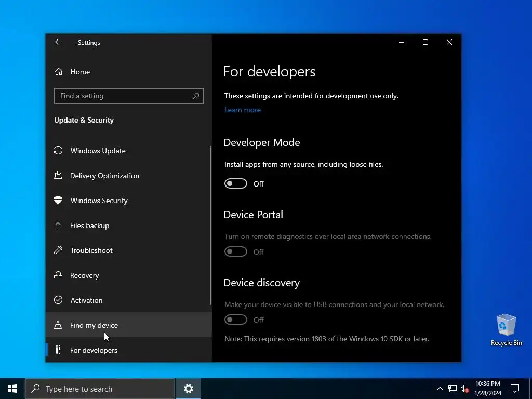The image size is (532, 399).
Task: Click the Activation checkmark icon
Action: pos(58,300)
